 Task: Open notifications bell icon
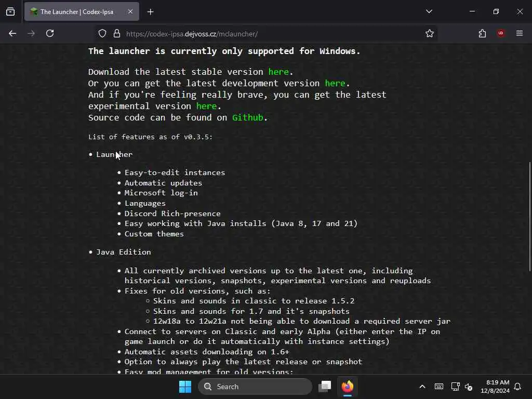518,387
